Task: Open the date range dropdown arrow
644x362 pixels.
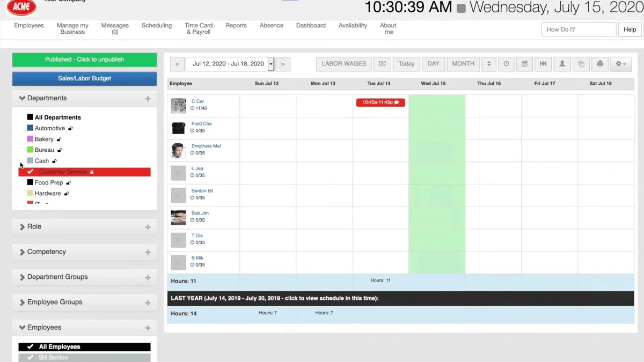Action: (271, 64)
